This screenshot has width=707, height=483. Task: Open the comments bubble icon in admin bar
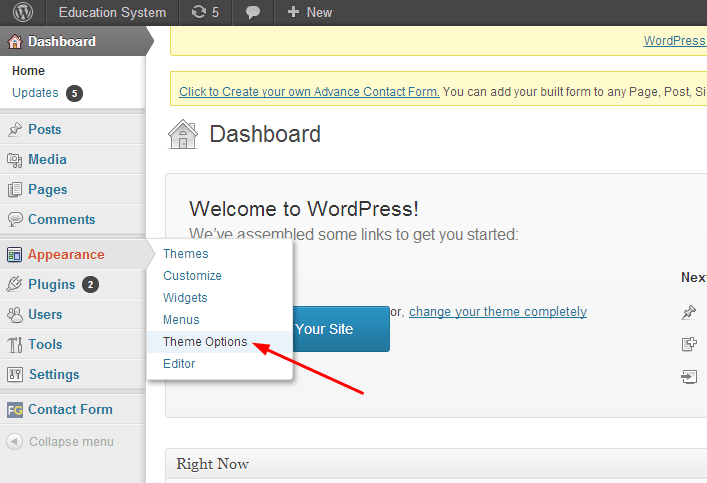pyautogui.click(x=252, y=13)
